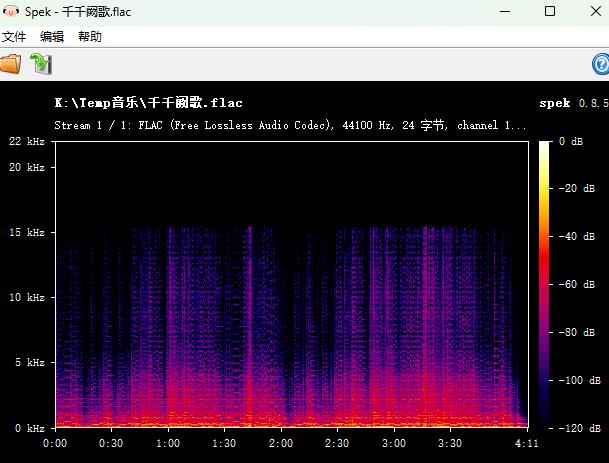
Task: Click the 15 kHz frequency axis label
Action: [28, 233]
